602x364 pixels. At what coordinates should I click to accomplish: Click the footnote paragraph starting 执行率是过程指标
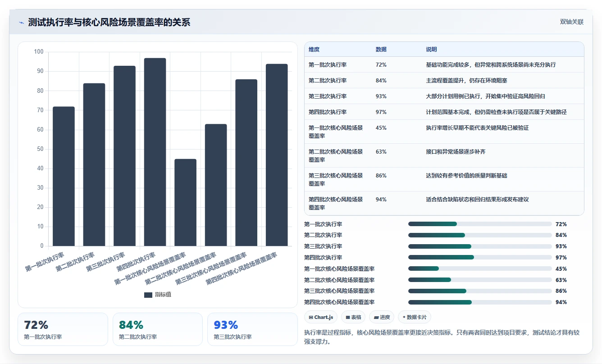click(442, 337)
